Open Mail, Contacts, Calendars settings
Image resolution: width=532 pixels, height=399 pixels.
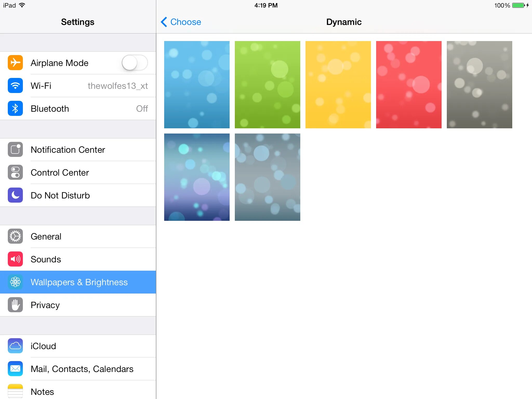tap(82, 369)
